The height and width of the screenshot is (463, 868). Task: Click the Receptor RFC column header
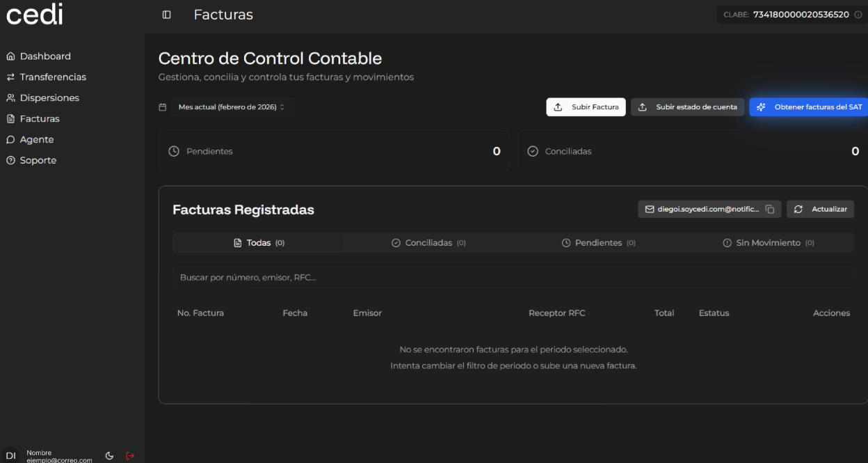coord(557,313)
